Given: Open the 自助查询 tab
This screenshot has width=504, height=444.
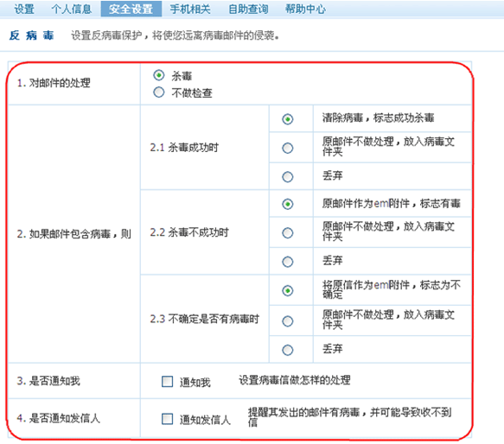Looking at the screenshot, I should [248, 9].
